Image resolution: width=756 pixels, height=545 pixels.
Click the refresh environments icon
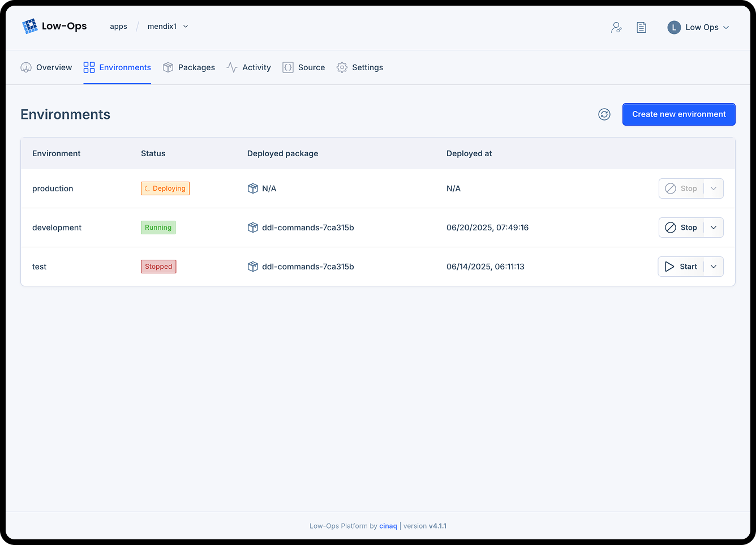pyautogui.click(x=604, y=114)
